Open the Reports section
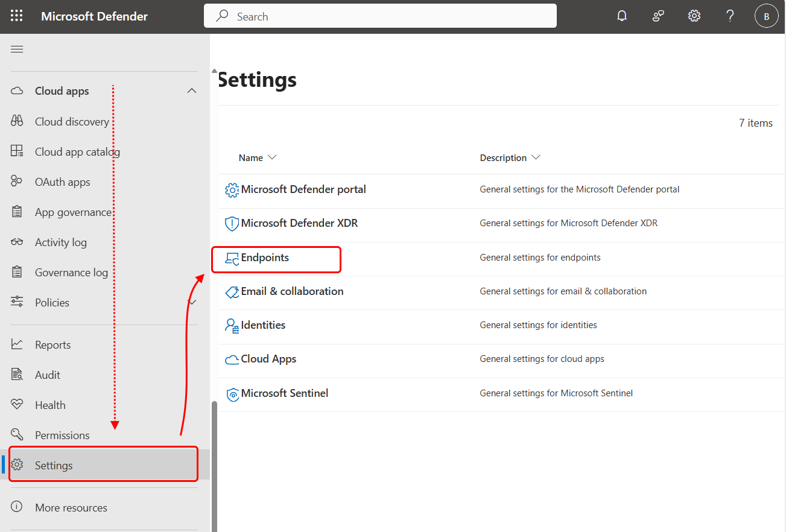 coord(53,344)
